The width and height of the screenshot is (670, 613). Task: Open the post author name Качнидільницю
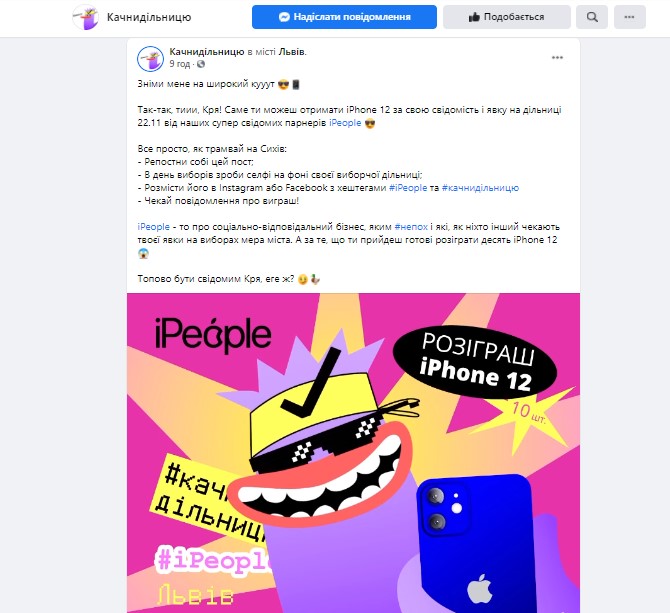[x=207, y=52]
